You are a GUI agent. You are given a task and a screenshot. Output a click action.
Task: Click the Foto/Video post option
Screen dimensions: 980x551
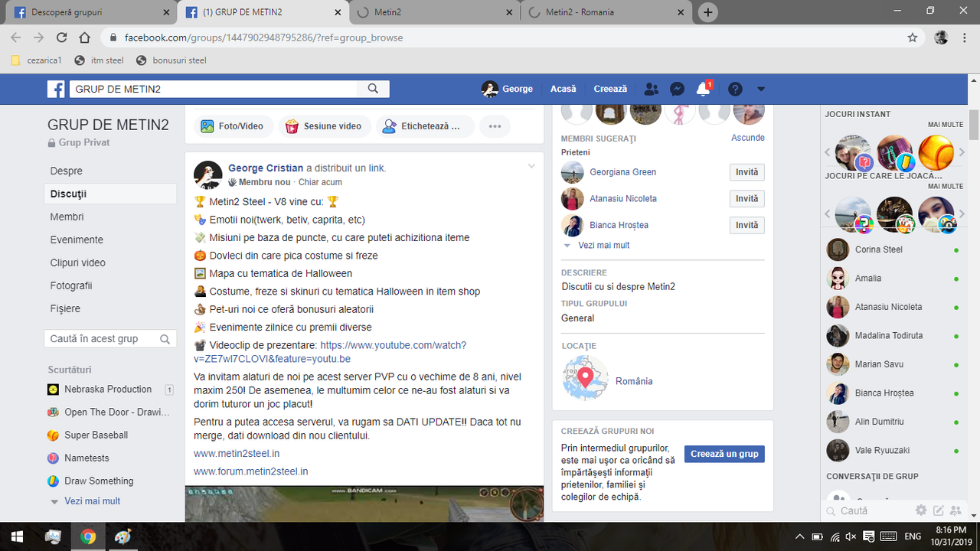coord(233,126)
